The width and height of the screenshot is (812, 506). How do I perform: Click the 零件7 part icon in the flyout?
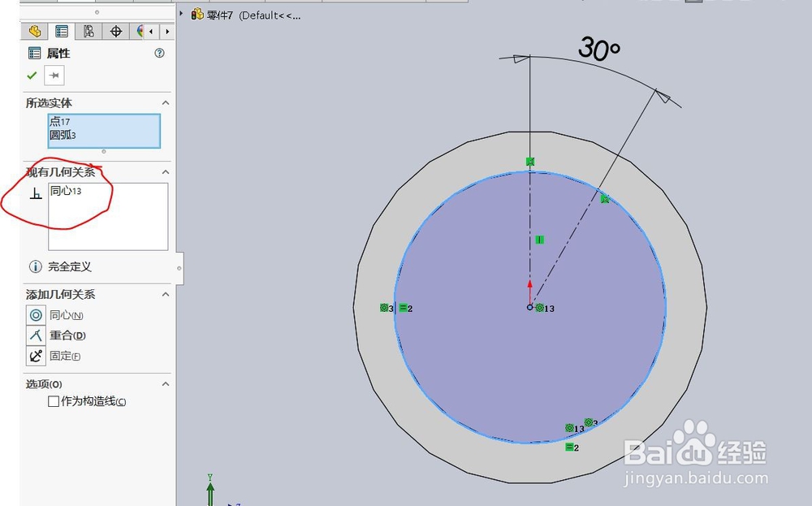coord(197,15)
